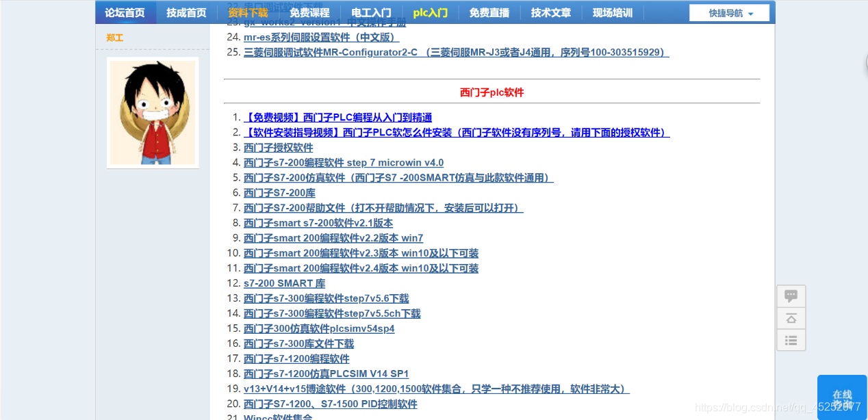Expand the 快捷导航 quick navigation dropdown

click(x=729, y=13)
